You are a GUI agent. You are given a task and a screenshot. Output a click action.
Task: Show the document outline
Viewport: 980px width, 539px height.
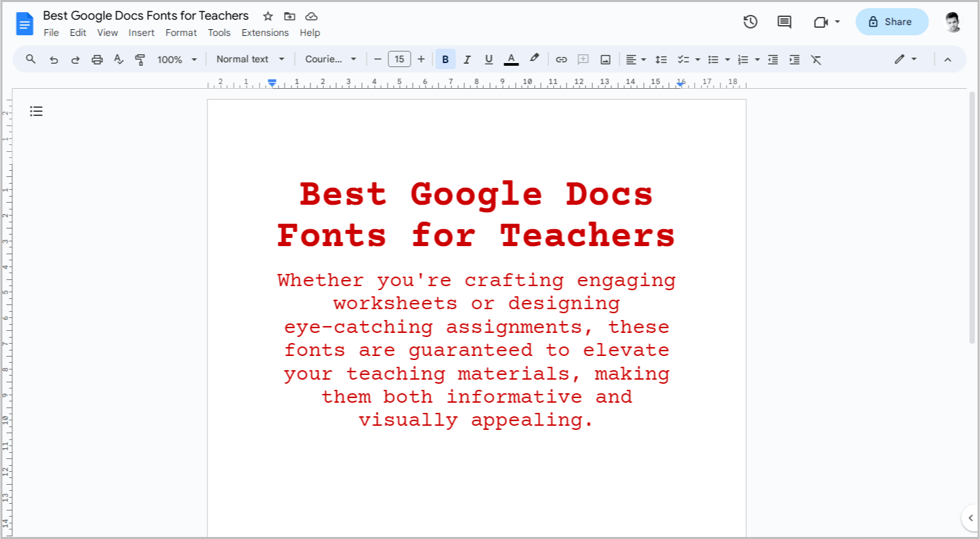[x=36, y=111]
